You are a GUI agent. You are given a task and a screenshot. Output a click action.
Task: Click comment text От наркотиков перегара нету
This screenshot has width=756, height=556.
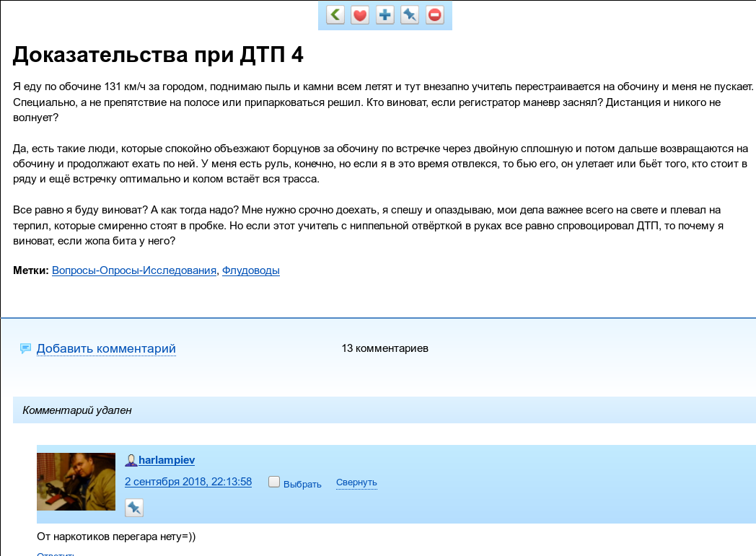pyautogui.click(x=116, y=537)
